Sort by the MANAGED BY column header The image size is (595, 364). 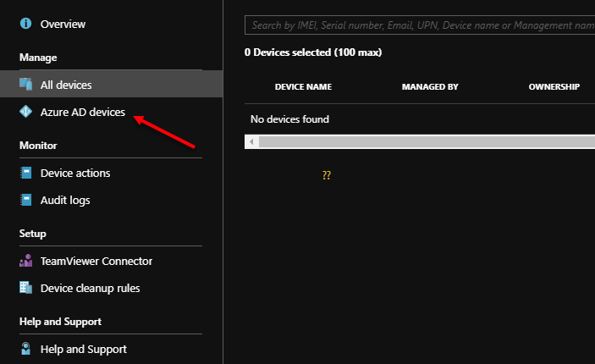click(x=430, y=87)
